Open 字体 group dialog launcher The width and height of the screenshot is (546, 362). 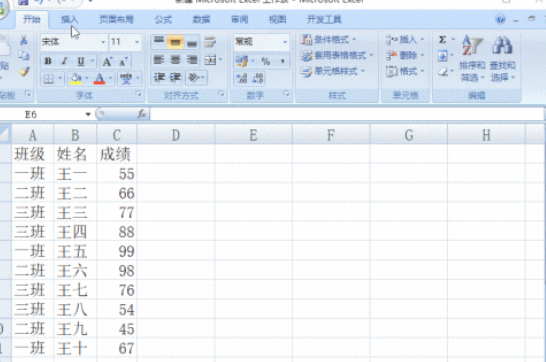coord(138,94)
